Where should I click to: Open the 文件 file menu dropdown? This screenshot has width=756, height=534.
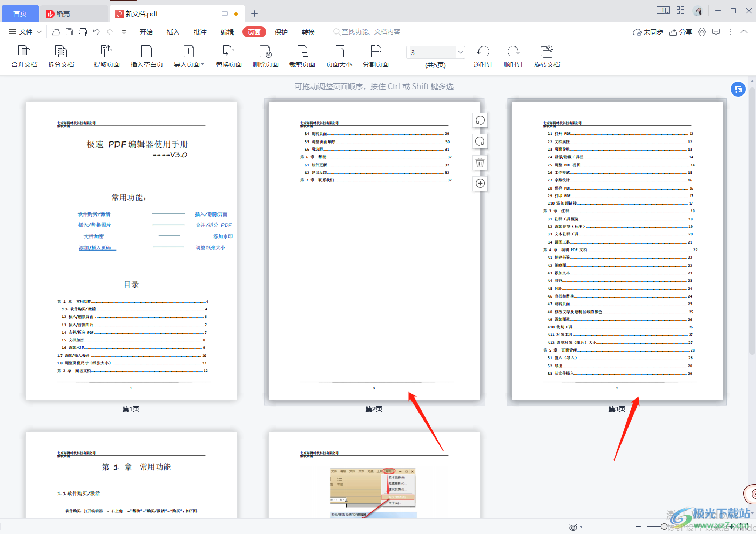pyautogui.click(x=25, y=32)
